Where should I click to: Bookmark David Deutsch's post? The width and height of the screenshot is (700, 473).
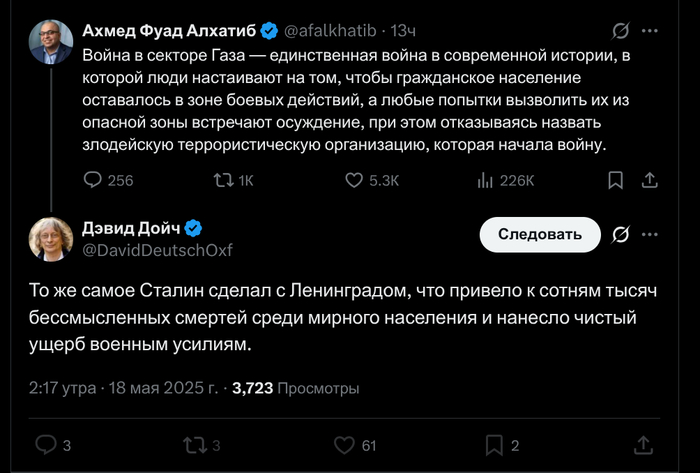pos(494,445)
